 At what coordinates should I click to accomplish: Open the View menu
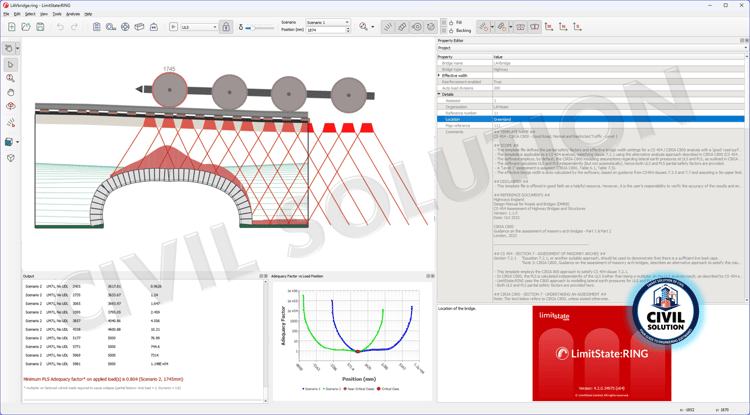(x=44, y=14)
